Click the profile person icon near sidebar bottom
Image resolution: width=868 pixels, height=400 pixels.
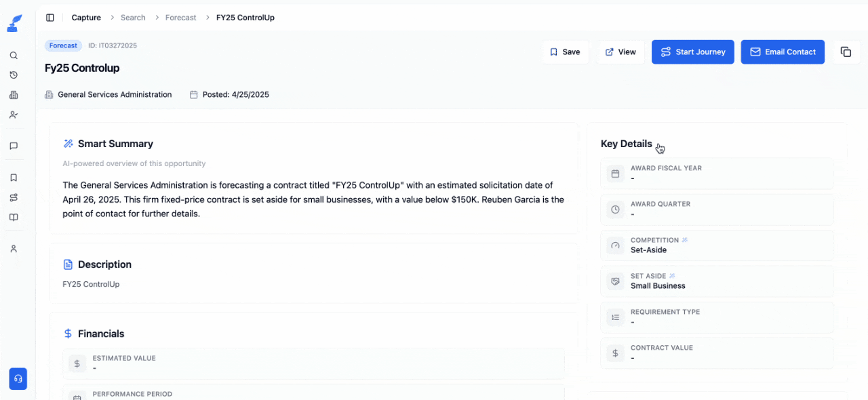coord(14,248)
